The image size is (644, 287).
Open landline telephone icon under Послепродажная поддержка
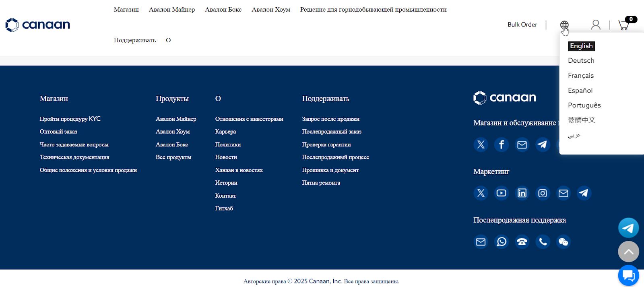click(x=522, y=242)
